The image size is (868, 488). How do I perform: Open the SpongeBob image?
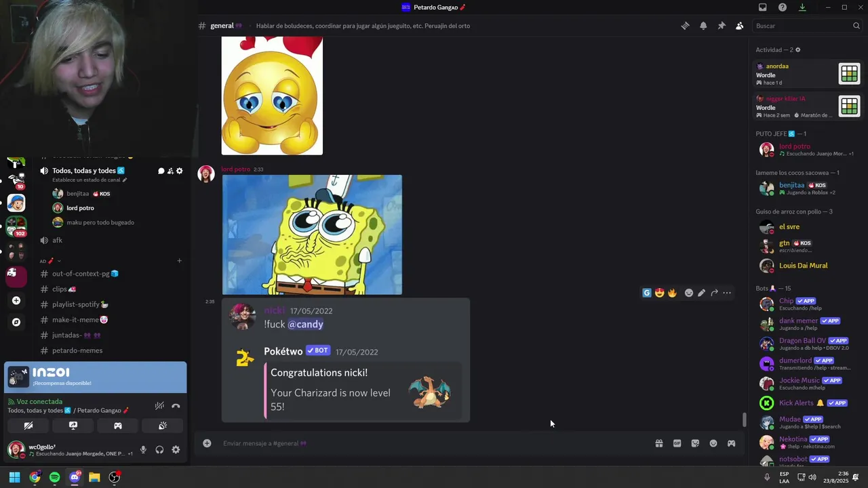pos(312,235)
